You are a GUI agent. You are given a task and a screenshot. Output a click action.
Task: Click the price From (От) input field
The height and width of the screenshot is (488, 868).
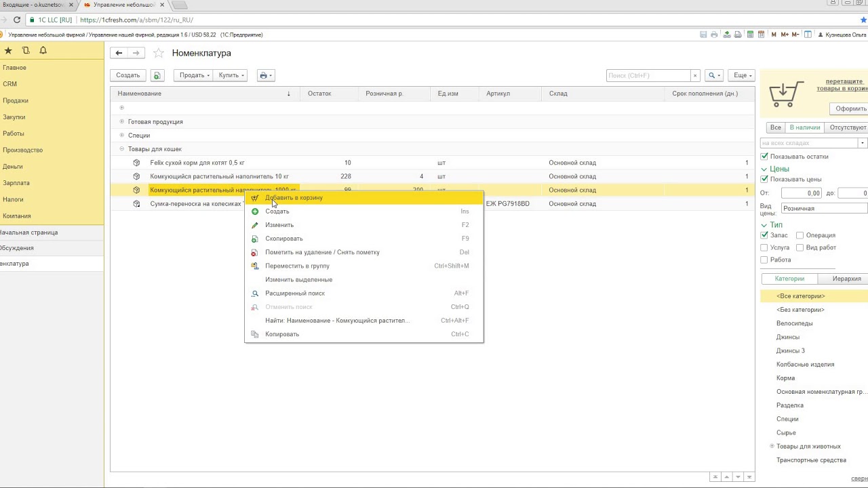802,193
